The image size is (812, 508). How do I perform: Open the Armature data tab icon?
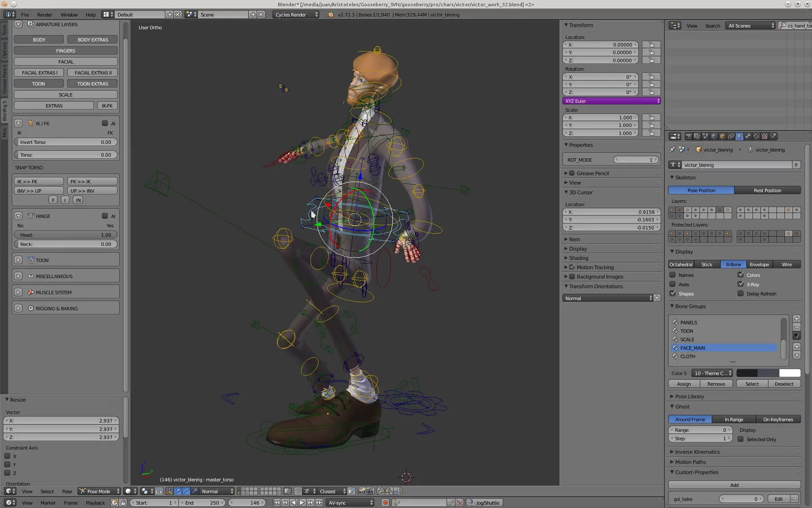click(739, 136)
